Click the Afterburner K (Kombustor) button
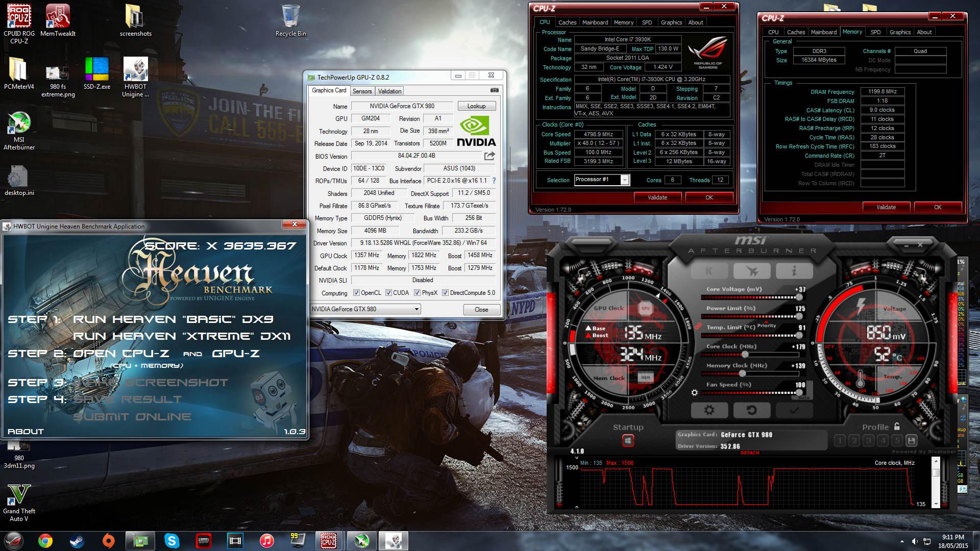 pos(709,271)
